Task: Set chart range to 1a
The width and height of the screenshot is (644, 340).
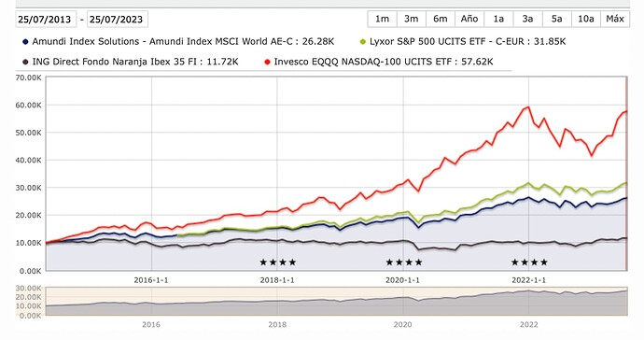Action: 498,19
